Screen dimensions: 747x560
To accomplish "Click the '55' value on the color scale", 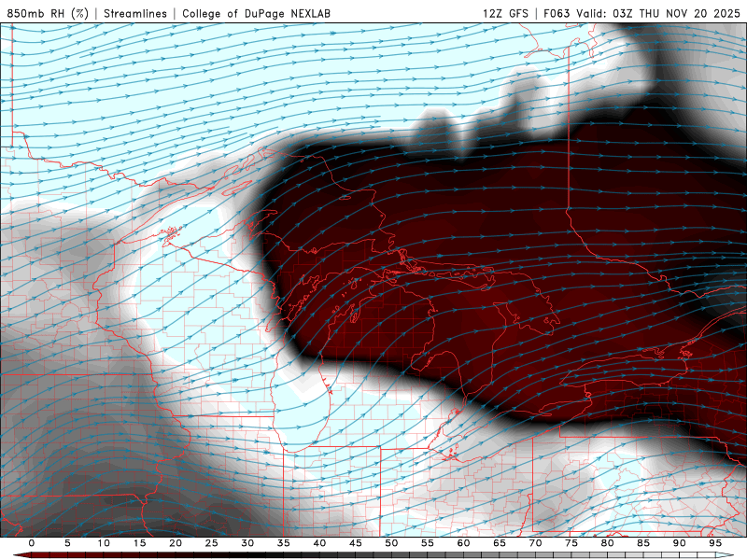I will 428,543.
